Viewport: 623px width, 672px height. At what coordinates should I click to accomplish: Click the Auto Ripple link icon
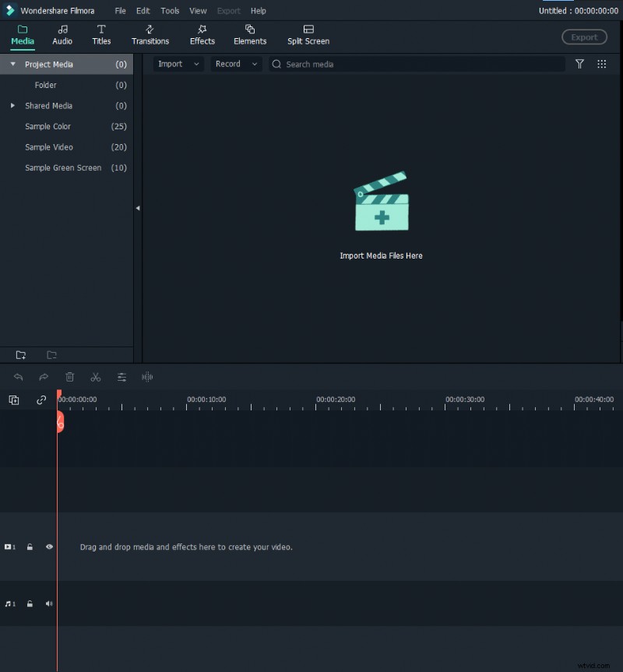point(40,399)
